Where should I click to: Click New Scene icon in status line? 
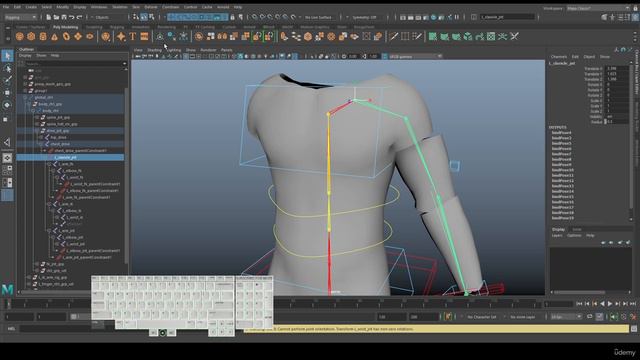pyautogui.click(x=48, y=17)
